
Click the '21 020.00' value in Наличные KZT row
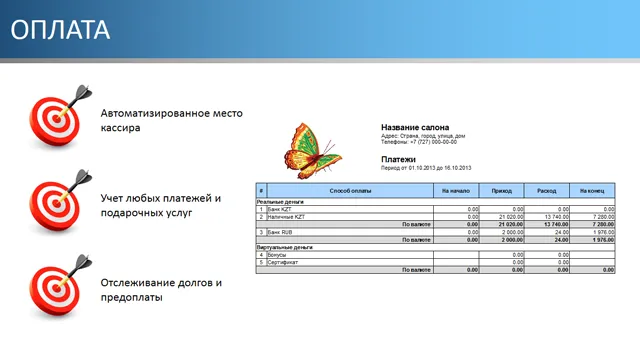click(x=511, y=217)
